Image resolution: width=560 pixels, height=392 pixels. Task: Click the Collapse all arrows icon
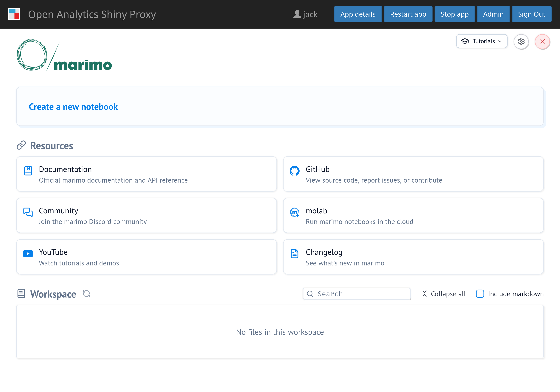(425, 294)
